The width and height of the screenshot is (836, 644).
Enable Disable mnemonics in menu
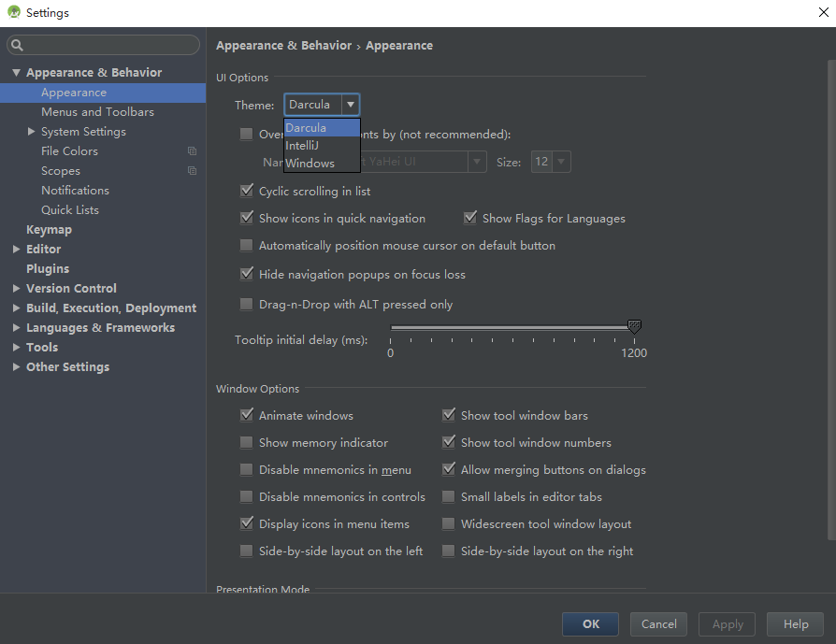tap(246, 469)
